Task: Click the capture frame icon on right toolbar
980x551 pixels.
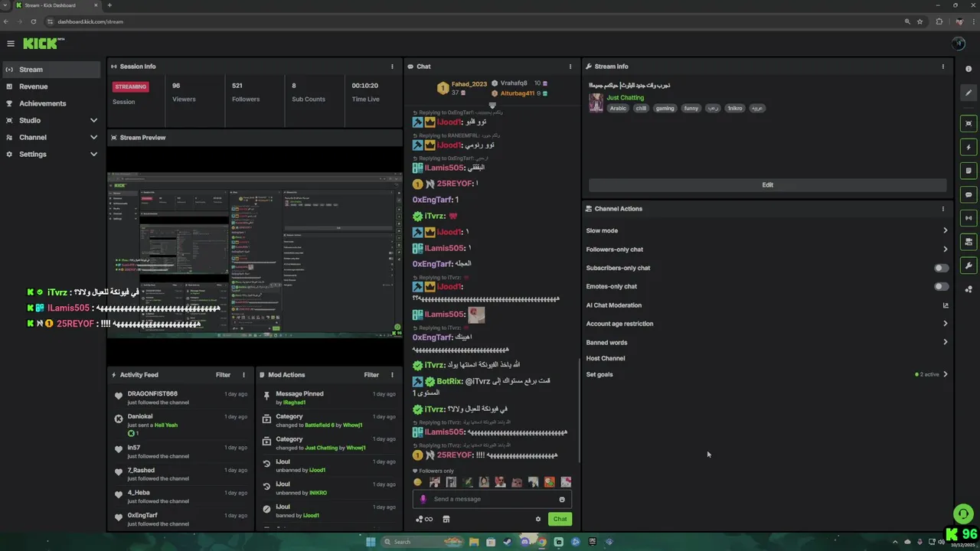Action: pyautogui.click(x=969, y=123)
